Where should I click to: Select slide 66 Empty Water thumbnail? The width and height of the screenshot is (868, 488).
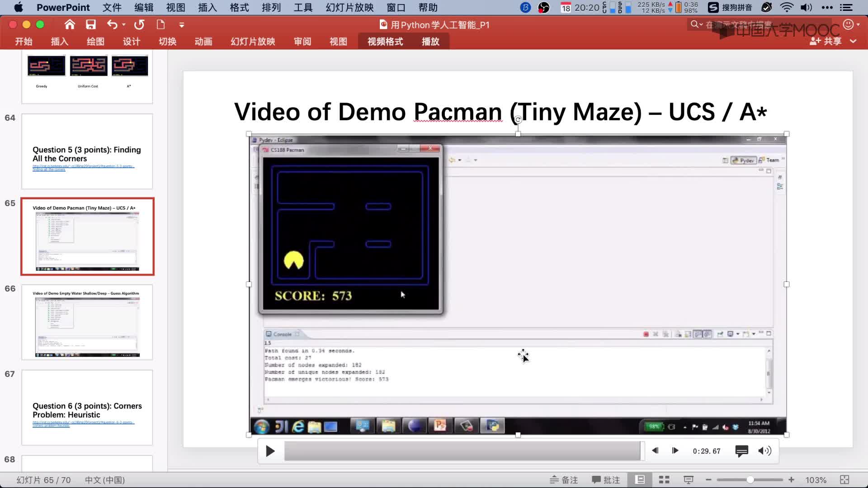point(87,322)
